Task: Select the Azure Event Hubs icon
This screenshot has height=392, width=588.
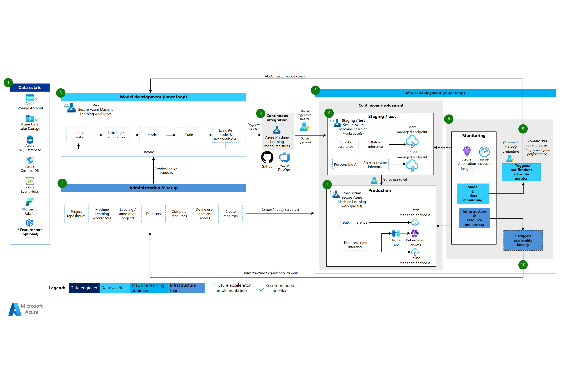Action: click(x=30, y=181)
